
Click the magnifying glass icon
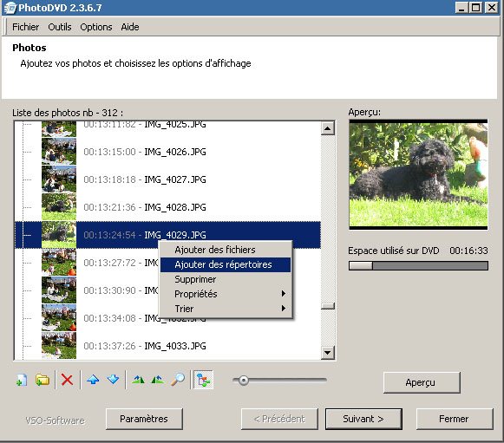point(178,380)
